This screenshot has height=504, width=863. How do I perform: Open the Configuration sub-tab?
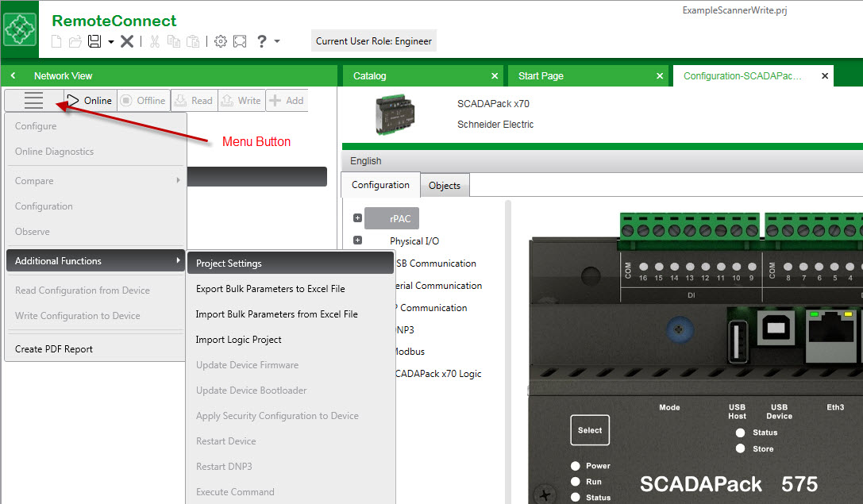pos(380,185)
